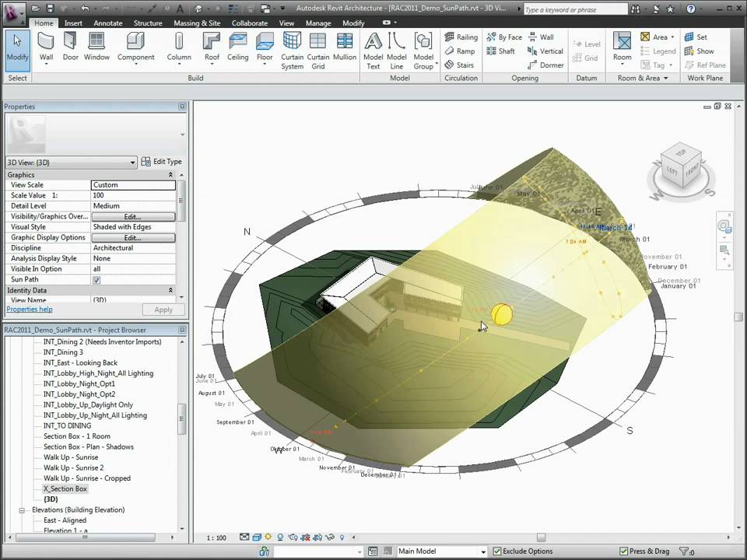Open the Properties preview type dropdown arrow
Image resolution: width=747 pixels, height=560 pixels.
[x=182, y=135]
